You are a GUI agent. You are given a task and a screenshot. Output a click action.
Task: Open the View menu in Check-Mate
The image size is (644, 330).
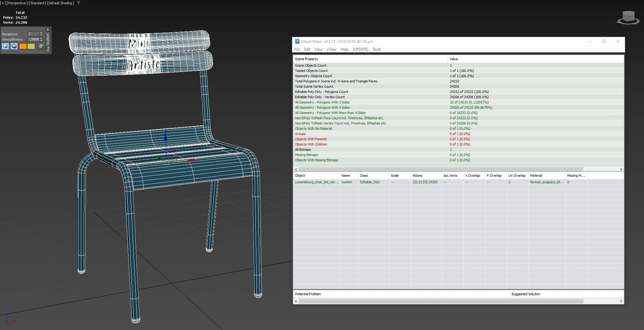click(x=318, y=49)
